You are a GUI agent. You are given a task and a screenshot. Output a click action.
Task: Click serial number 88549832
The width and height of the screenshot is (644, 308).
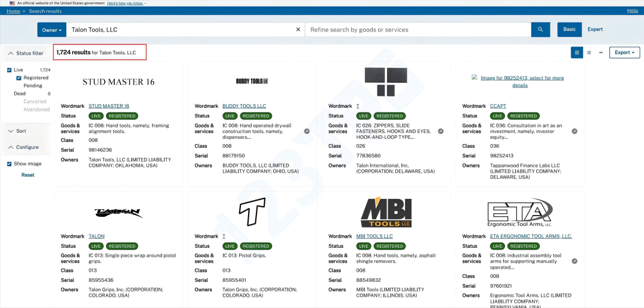(x=369, y=280)
